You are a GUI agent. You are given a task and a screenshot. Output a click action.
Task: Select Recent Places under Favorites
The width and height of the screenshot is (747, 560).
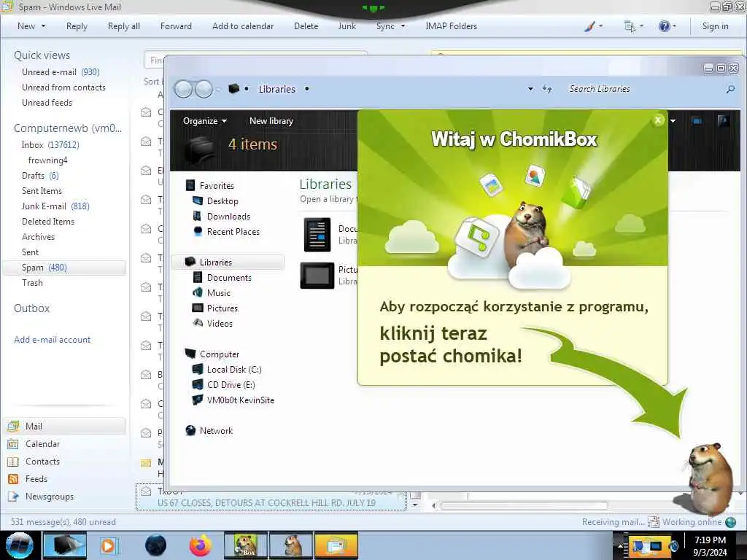pyautogui.click(x=227, y=231)
